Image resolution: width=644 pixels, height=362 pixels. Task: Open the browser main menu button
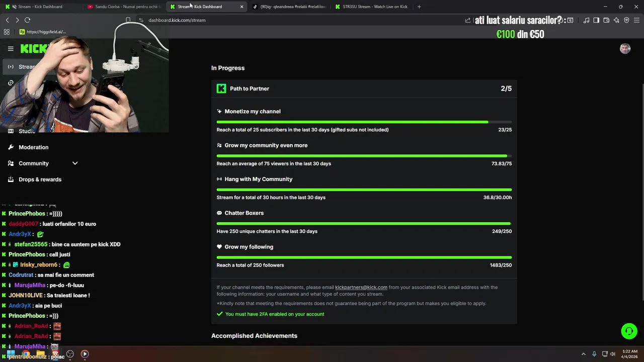pyautogui.click(x=636, y=20)
